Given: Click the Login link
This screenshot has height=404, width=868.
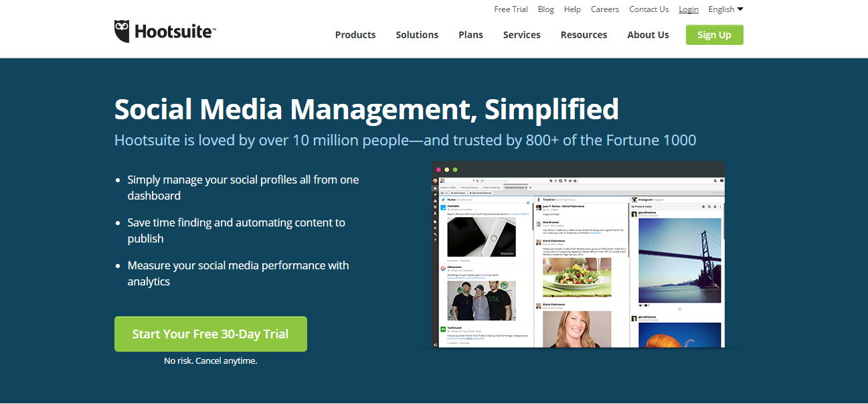Looking at the screenshot, I should [x=688, y=9].
